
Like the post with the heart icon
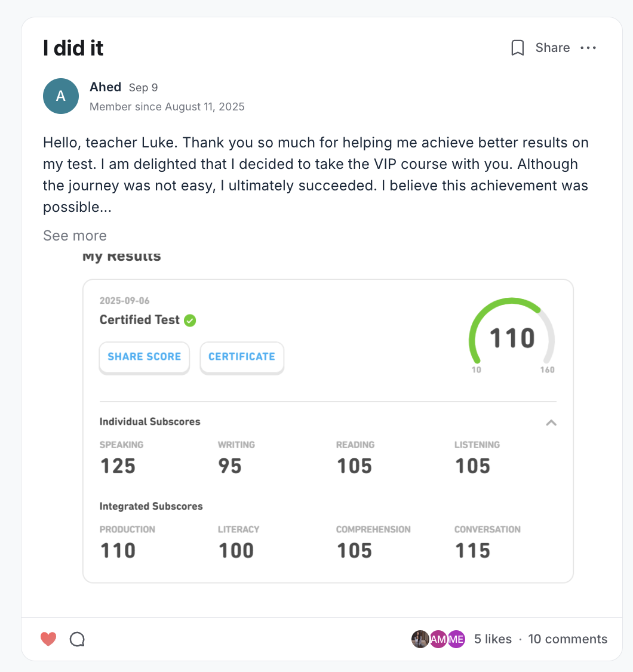tap(48, 639)
